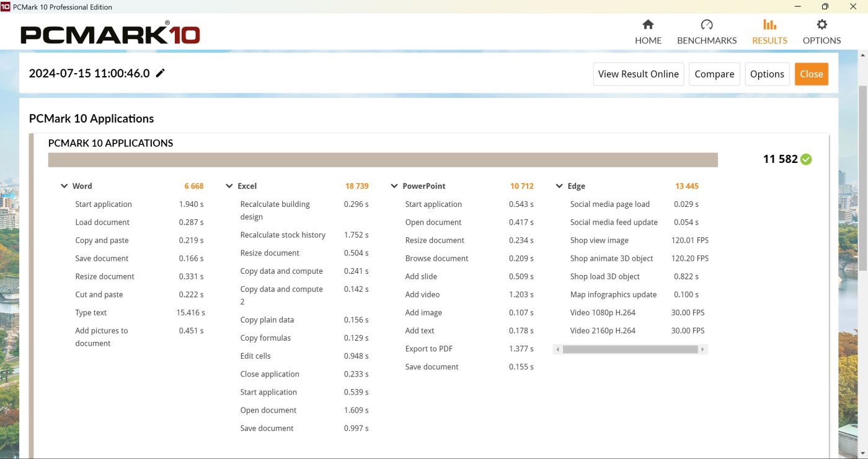Click the pencil icon to rename result
Screen dimensions: 868x459
(161, 73)
